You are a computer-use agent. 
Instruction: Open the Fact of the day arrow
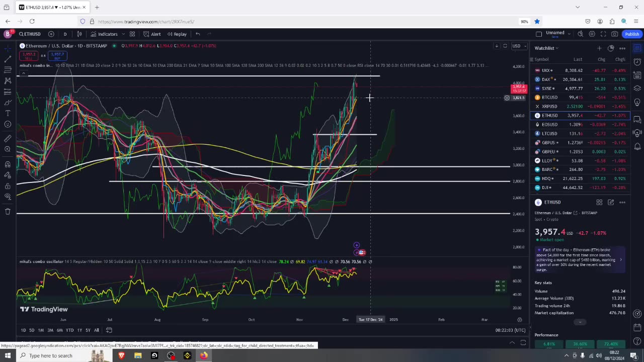point(620,260)
